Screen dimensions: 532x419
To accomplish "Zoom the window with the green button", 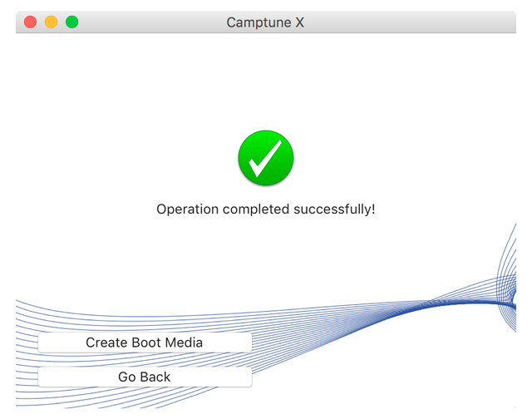I will (x=72, y=22).
